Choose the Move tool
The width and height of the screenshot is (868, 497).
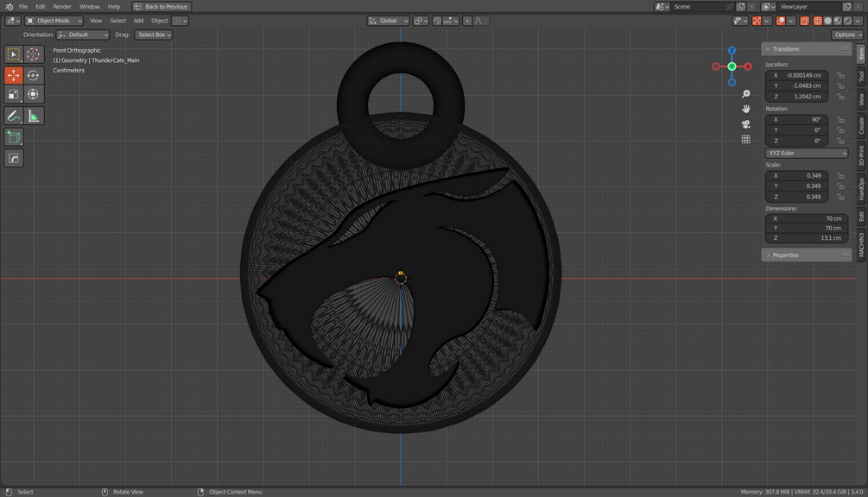point(13,75)
